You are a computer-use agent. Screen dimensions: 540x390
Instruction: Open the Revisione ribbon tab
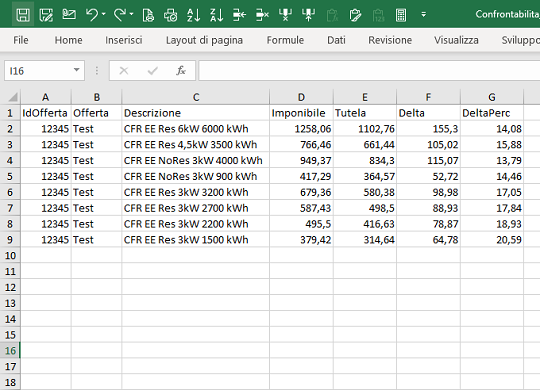tap(390, 40)
